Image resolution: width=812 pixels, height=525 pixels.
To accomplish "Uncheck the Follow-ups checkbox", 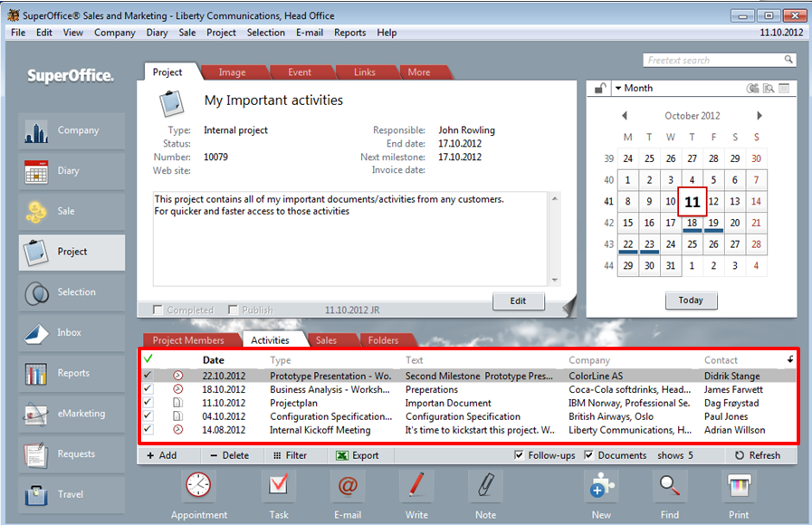I will tap(519, 455).
